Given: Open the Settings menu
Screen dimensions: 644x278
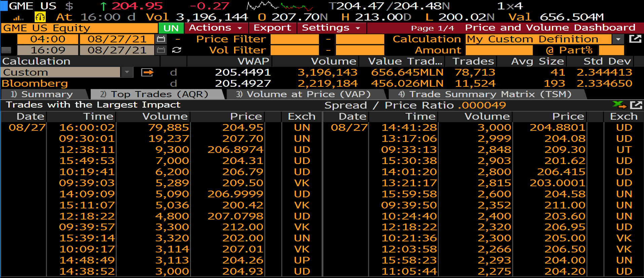Looking at the screenshot, I should pyautogui.click(x=332, y=28).
